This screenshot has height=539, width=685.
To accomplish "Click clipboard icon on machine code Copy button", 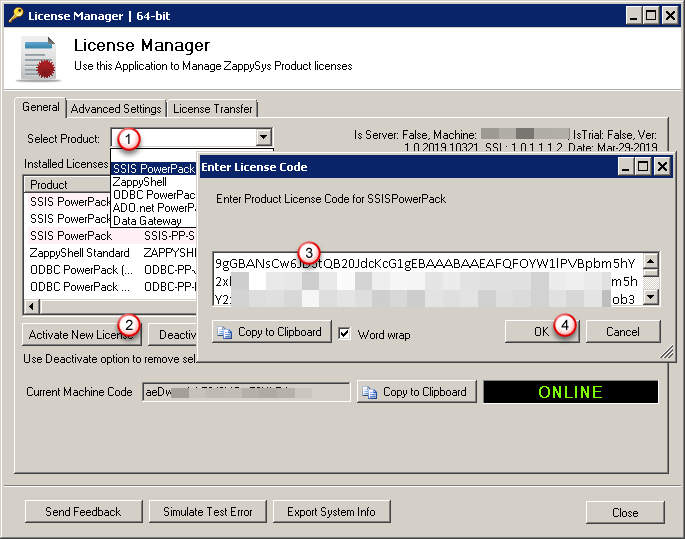I will coord(370,393).
